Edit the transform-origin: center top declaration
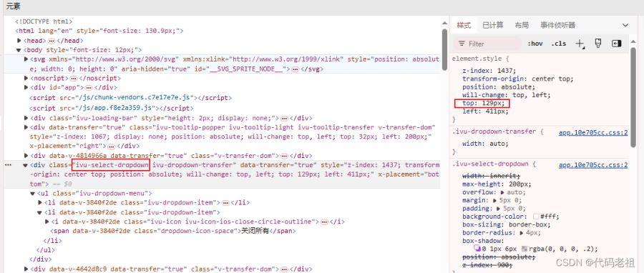Image resolution: width=644 pixels, height=273 pixels. click(518, 79)
